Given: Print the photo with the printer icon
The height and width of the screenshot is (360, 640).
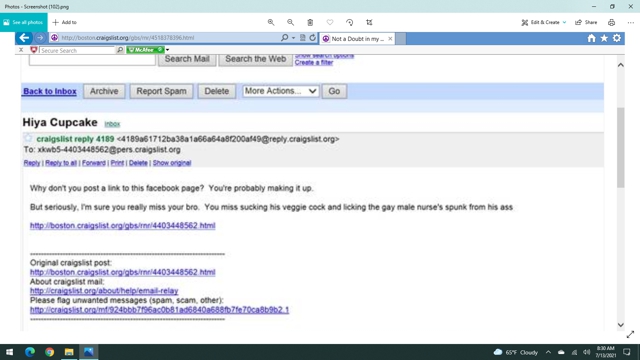Looking at the screenshot, I should (611, 22).
